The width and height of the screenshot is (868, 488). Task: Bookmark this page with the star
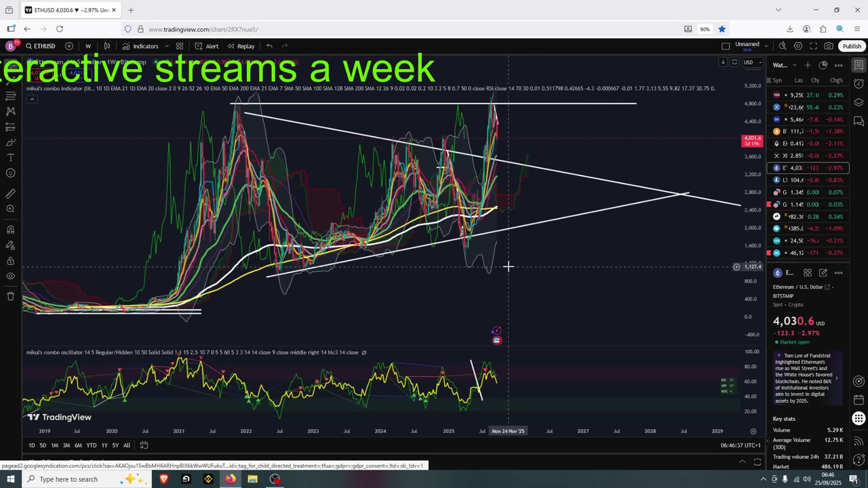722,29
